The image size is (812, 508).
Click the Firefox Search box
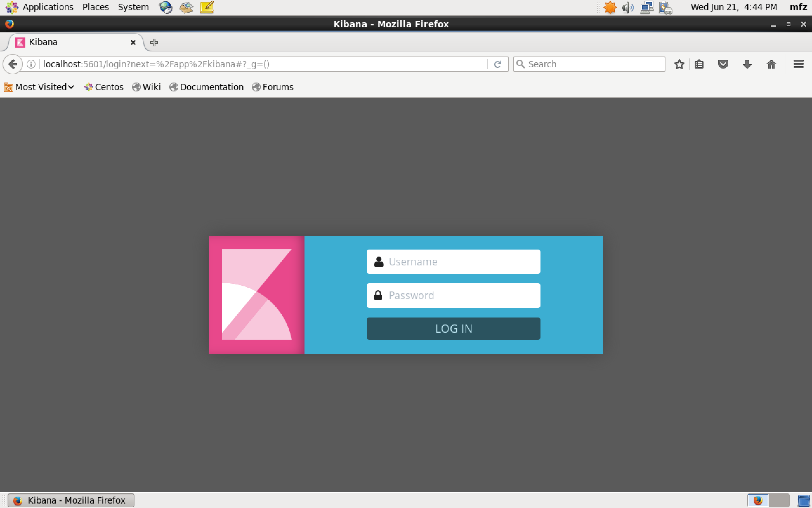[589, 64]
